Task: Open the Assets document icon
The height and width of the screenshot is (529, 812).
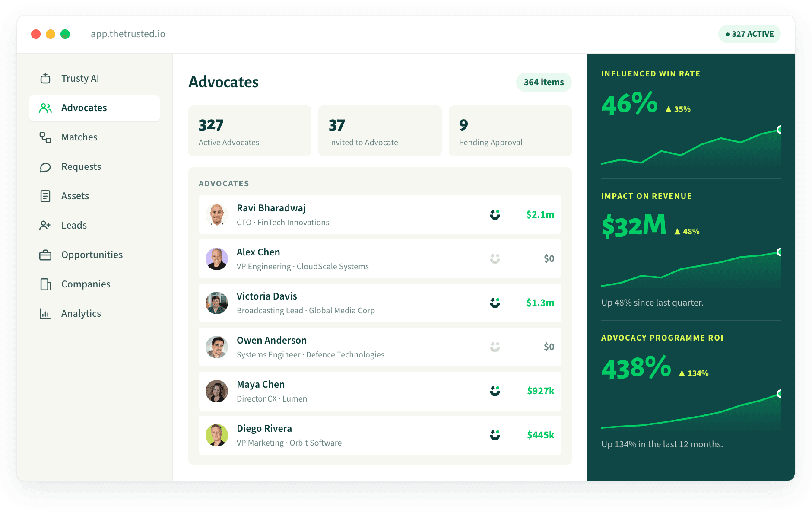Action: pyautogui.click(x=45, y=196)
